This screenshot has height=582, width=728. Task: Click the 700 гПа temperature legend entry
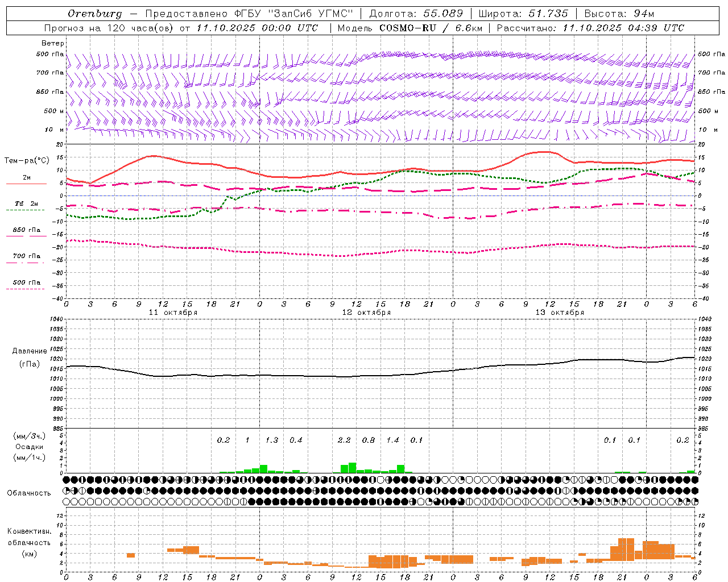coord(27,256)
